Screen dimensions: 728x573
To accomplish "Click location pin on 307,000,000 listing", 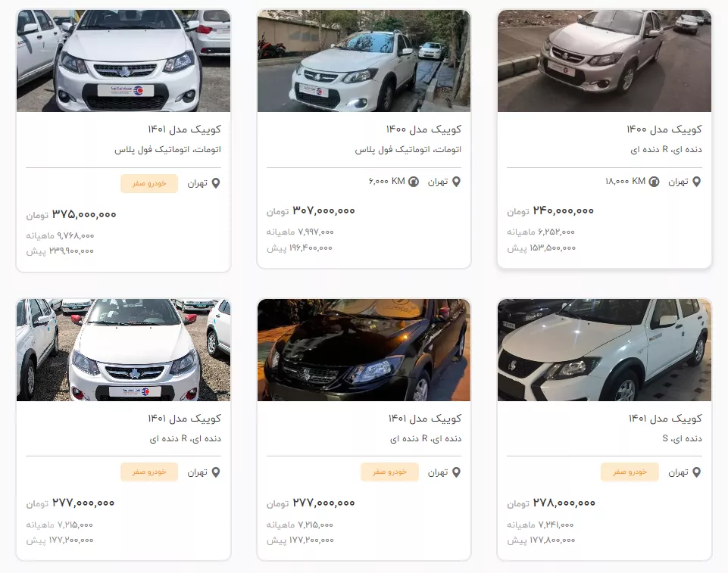I will pos(456,182).
